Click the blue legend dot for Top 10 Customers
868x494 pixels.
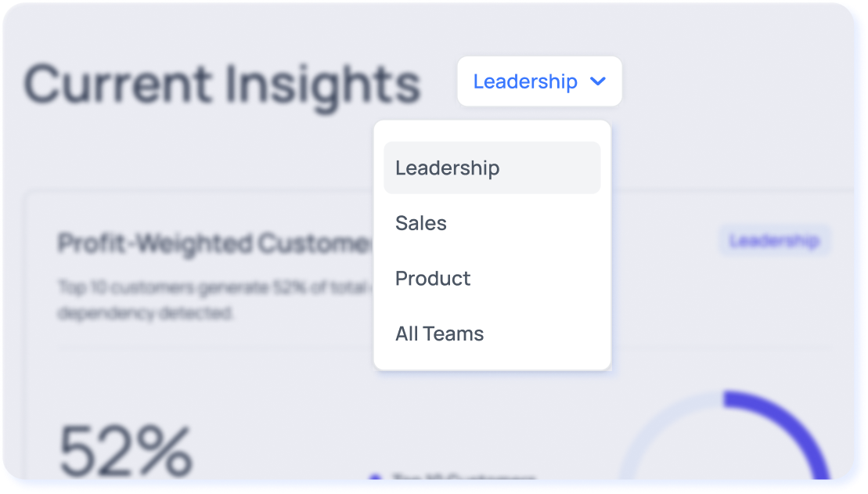click(375, 478)
